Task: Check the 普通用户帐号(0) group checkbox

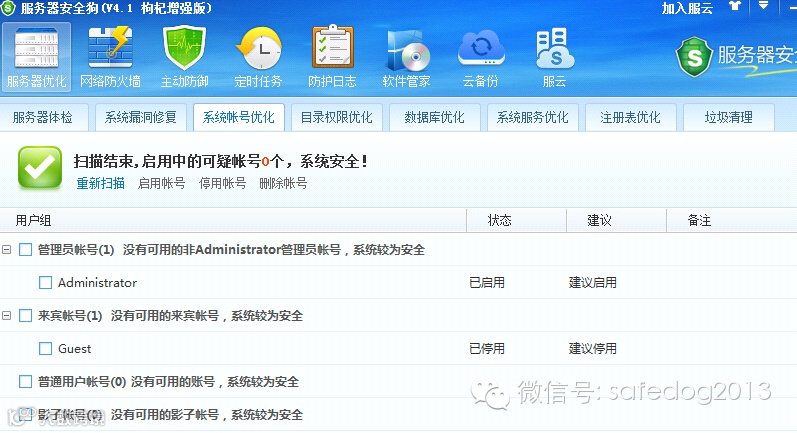Action: pyautogui.click(x=25, y=382)
